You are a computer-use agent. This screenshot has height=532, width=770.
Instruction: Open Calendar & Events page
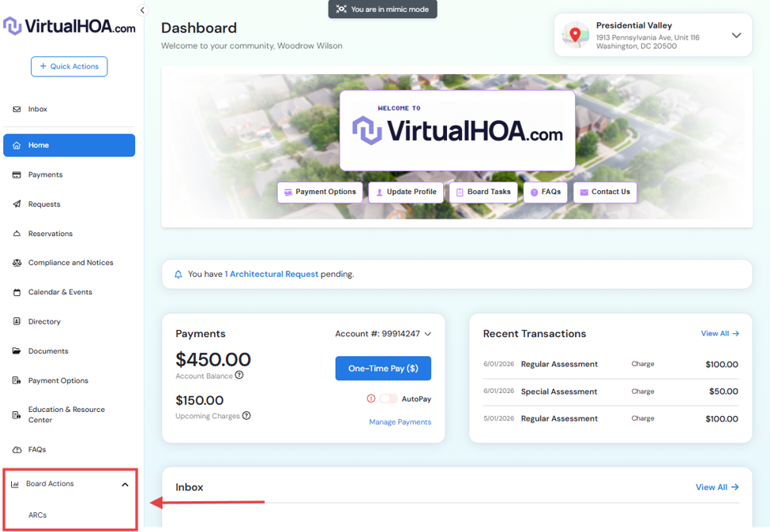[x=69, y=292]
